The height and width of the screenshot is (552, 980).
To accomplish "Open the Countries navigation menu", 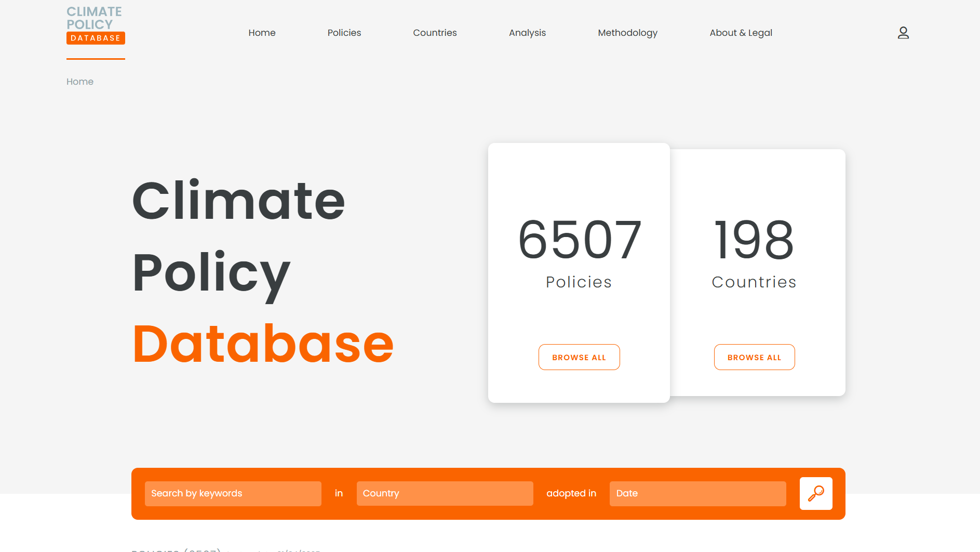I will 435,33.
